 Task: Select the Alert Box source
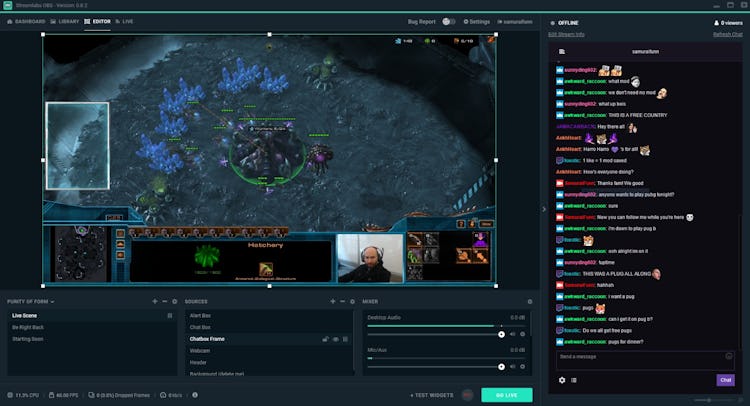(x=269, y=316)
